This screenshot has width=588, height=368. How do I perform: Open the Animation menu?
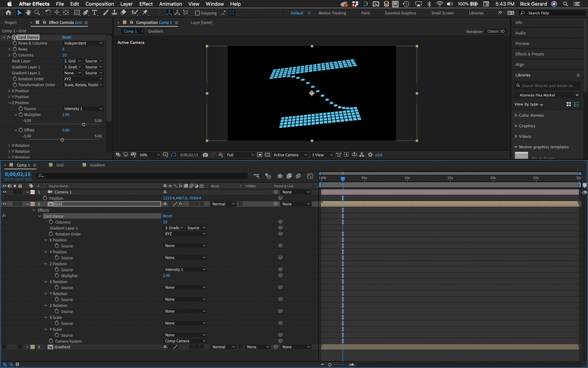(x=170, y=4)
